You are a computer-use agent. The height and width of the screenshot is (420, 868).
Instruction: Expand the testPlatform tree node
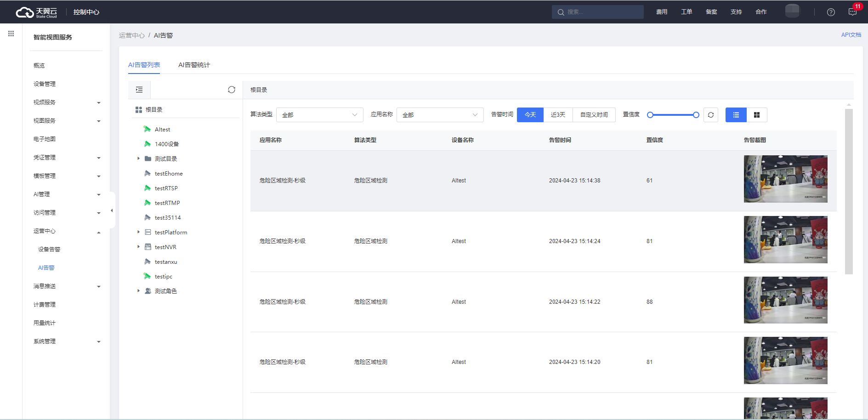(138, 232)
